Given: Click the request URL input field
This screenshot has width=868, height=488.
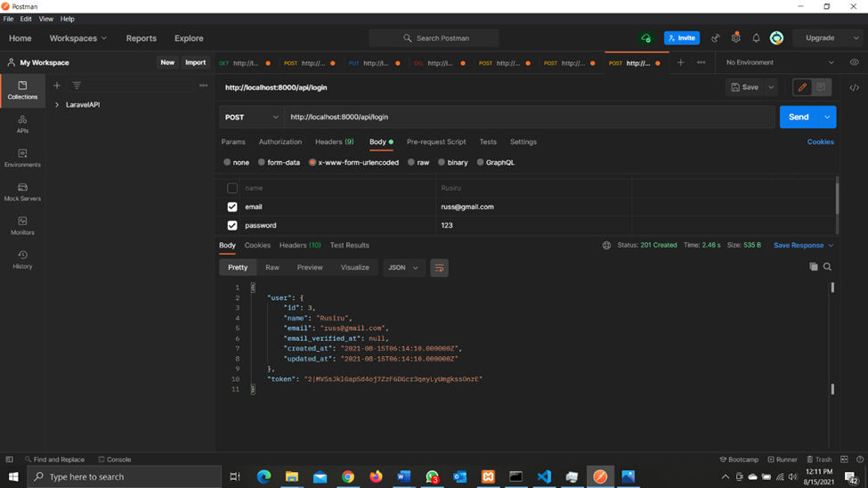Looking at the screenshot, I should (530, 117).
